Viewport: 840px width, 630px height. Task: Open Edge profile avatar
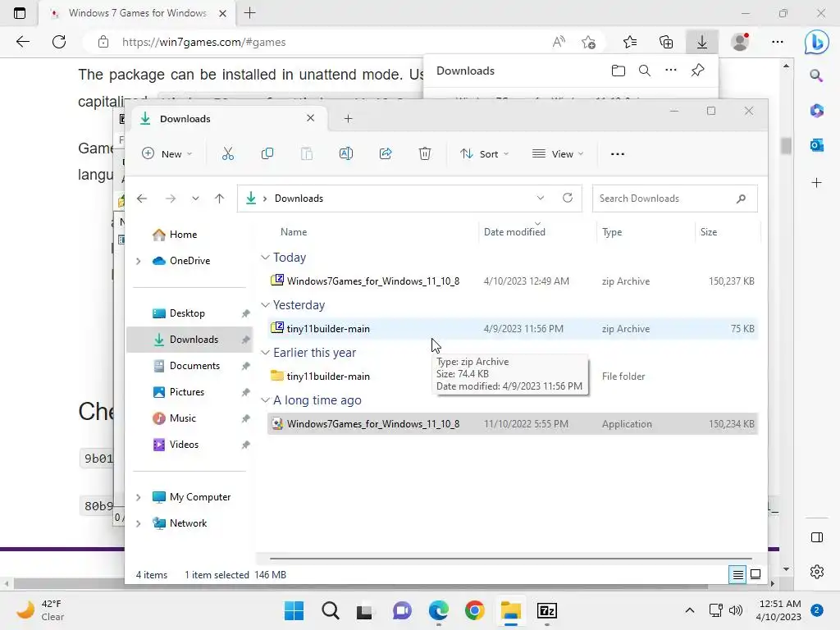740,42
